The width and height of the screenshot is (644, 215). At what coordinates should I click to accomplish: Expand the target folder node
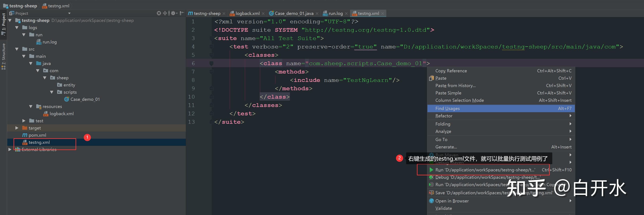(x=17, y=128)
